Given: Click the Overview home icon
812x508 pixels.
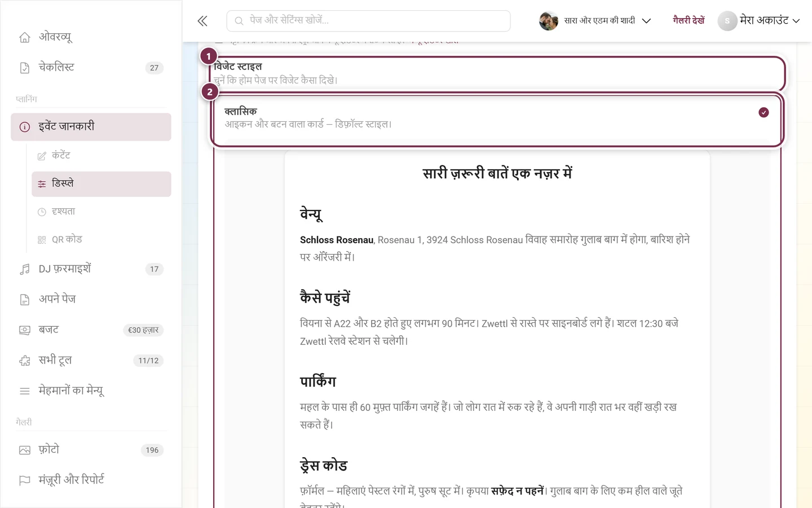Looking at the screenshot, I should pyautogui.click(x=25, y=37).
